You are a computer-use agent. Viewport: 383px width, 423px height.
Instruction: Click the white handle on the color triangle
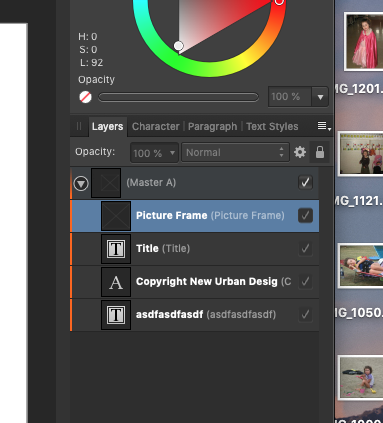point(179,46)
